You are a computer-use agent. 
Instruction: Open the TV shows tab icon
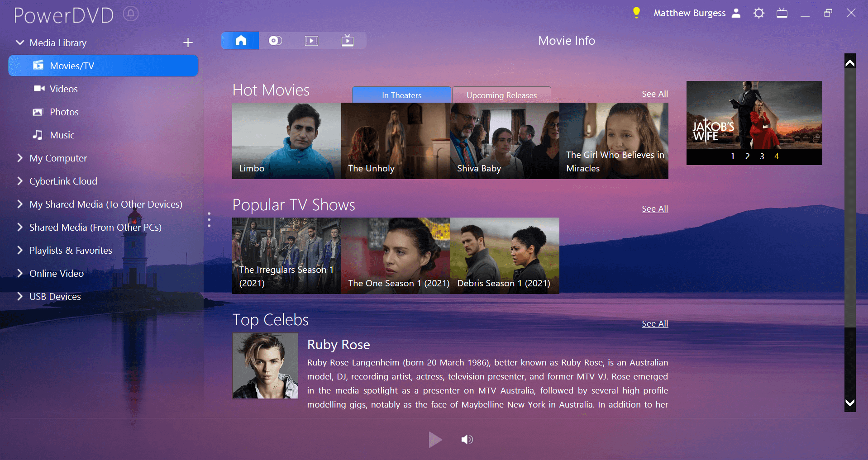tap(348, 40)
